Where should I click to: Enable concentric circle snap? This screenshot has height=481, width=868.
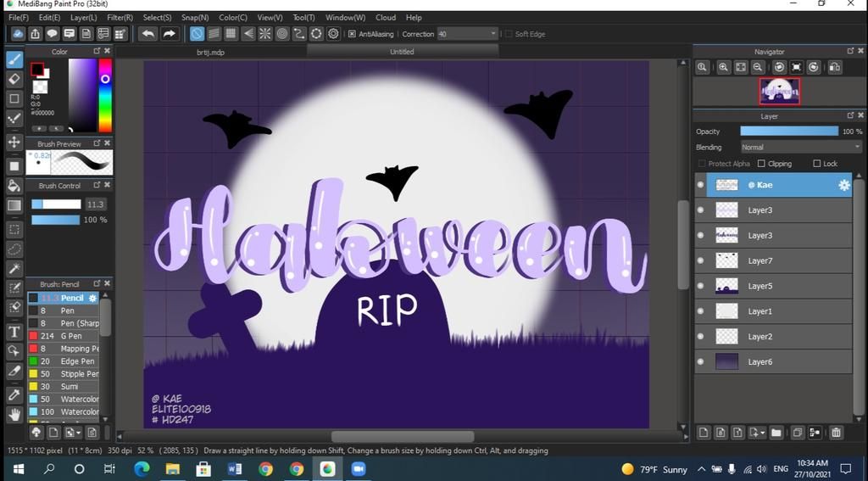point(282,34)
